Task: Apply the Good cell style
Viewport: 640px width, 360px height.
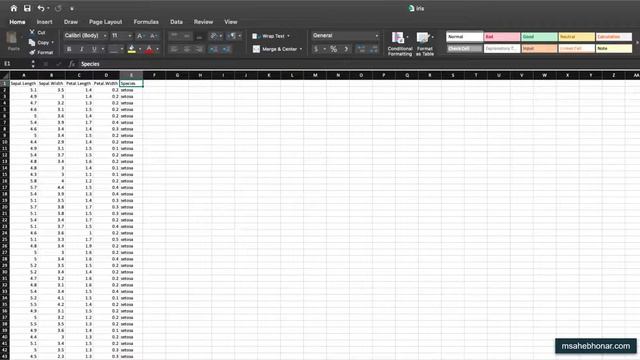Action: (539, 37)
